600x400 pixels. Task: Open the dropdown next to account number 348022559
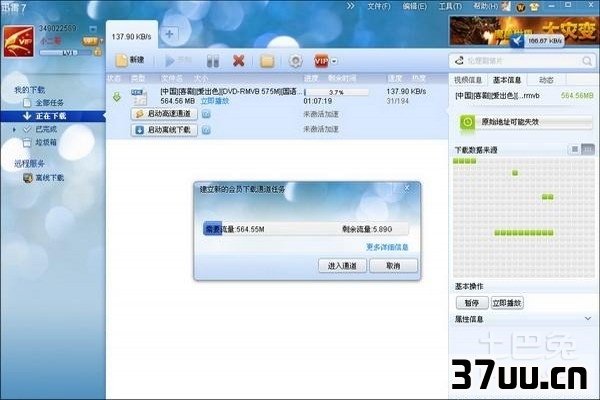click(93, 29)
